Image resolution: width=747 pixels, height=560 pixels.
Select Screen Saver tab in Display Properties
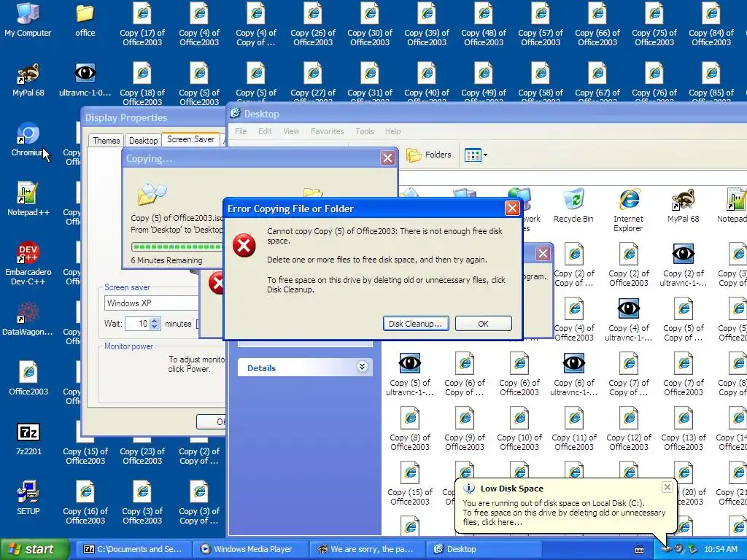click(190, 139)
